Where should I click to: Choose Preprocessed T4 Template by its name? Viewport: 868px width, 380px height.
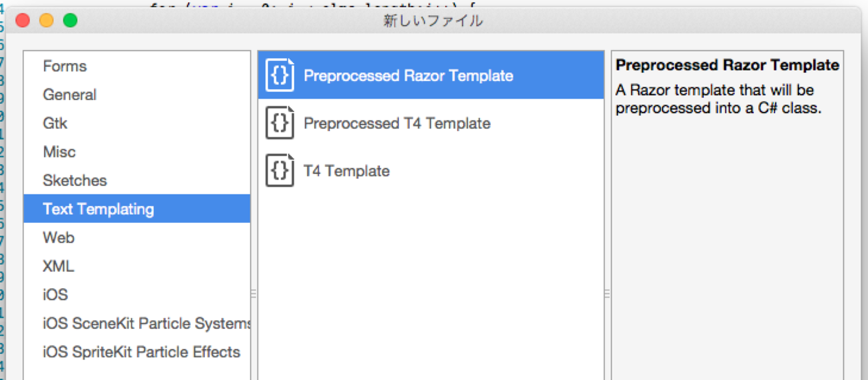[397, 124]
